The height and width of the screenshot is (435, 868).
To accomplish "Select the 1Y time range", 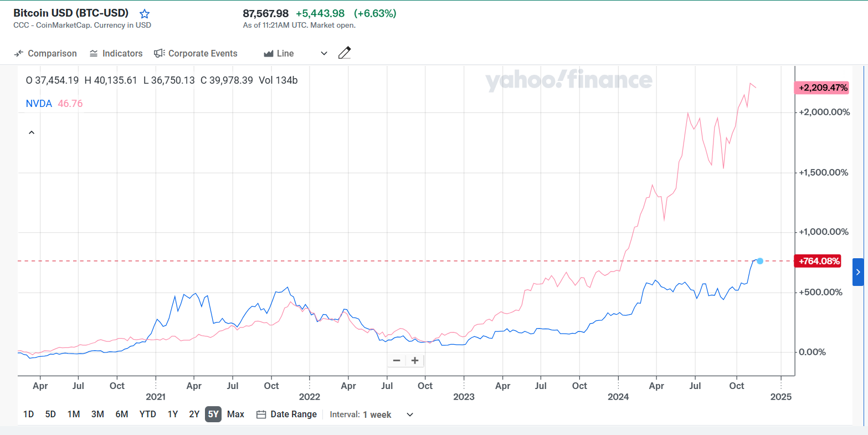I will pyautogui.click(x=173, y=414).
